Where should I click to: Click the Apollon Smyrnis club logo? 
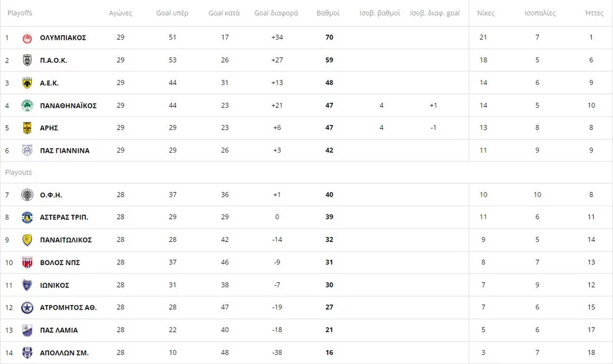(x=27, y=353)
